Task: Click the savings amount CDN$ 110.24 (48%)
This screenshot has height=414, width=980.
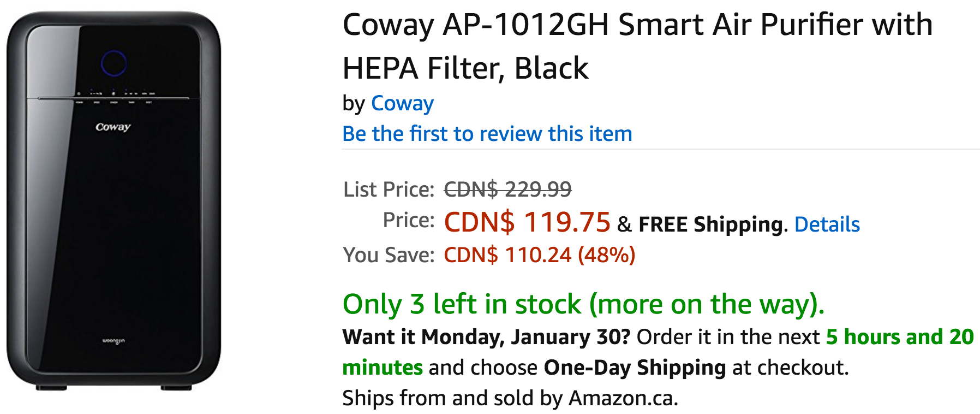Action: (539, 255)
